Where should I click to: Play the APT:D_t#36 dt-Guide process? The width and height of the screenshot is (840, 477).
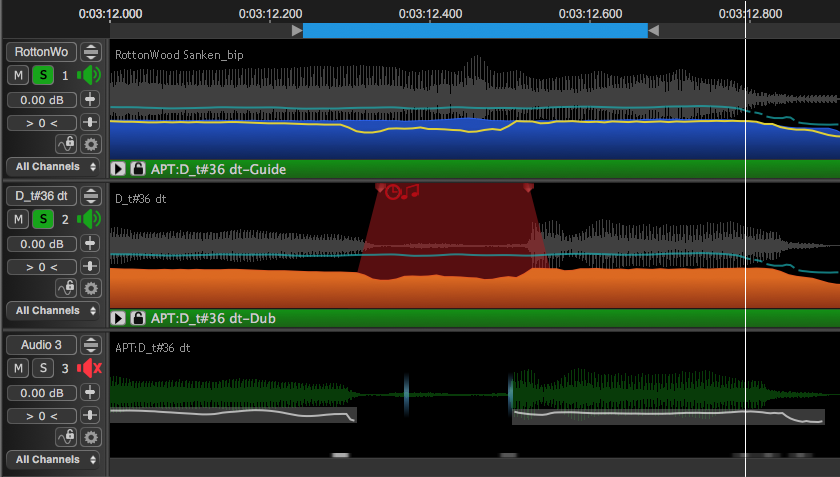pyautogui.click(x=118, y=169)
